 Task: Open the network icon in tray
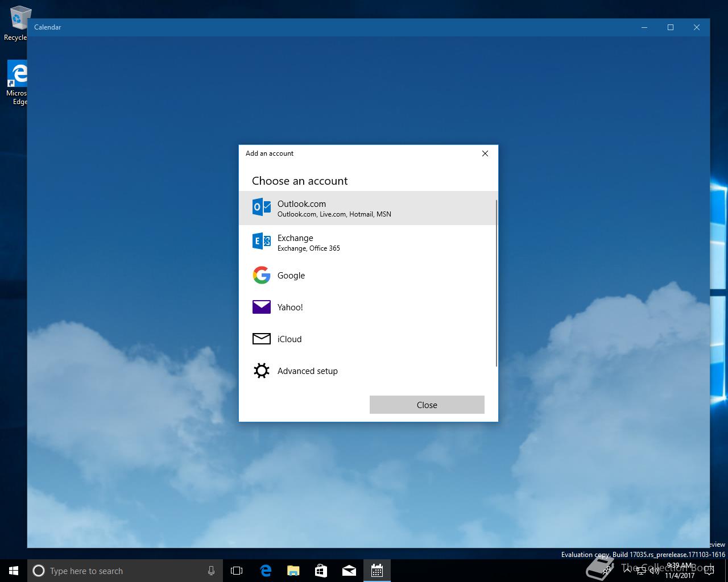click(641, 571)
